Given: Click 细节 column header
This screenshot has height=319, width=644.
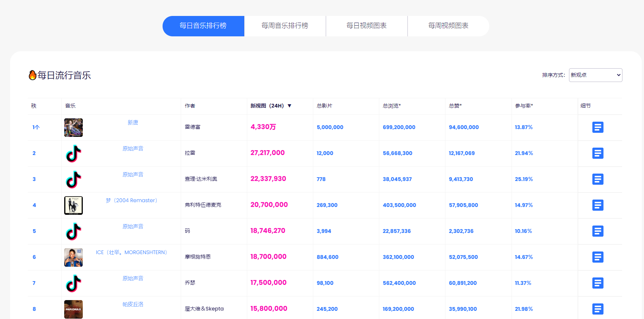Looking at the screenshot, I should point(586,106).
